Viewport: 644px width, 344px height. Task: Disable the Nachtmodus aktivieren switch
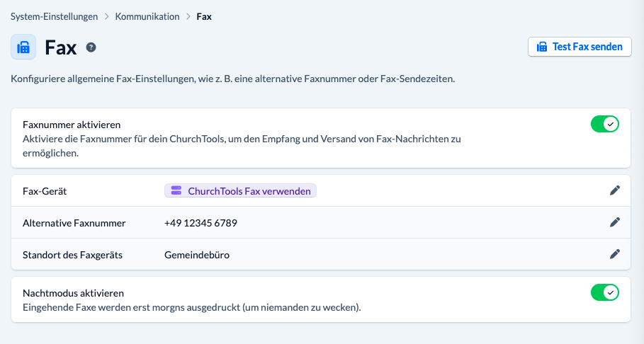point(605,292)
